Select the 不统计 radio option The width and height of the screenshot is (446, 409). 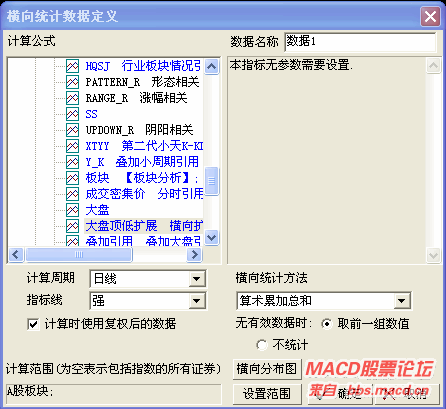point(262,345)
